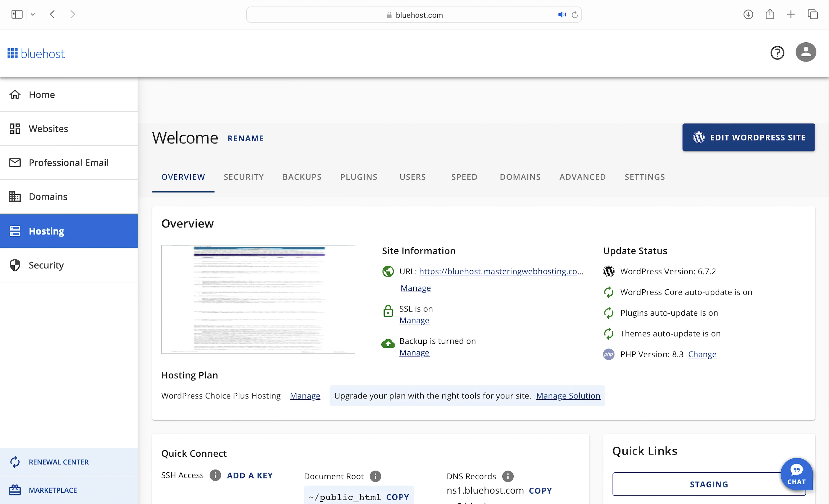Open the user account profile icon

pos(805,52)
